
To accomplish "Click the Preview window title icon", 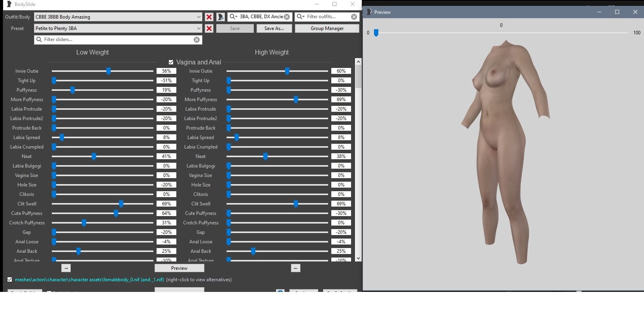I will 369,12.
